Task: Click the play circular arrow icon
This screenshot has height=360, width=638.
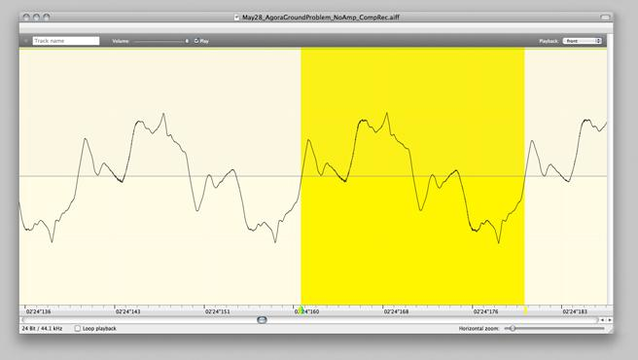Action: 196,41
